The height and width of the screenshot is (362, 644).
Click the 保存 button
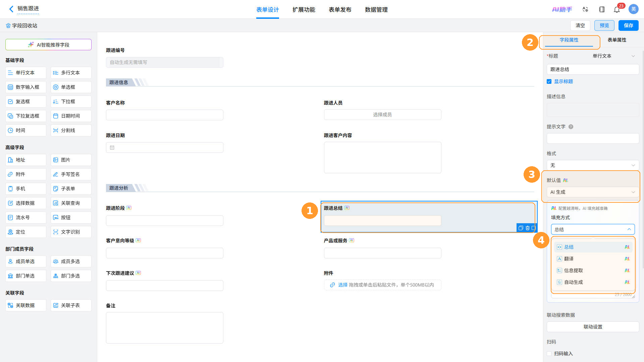point(629,25)
